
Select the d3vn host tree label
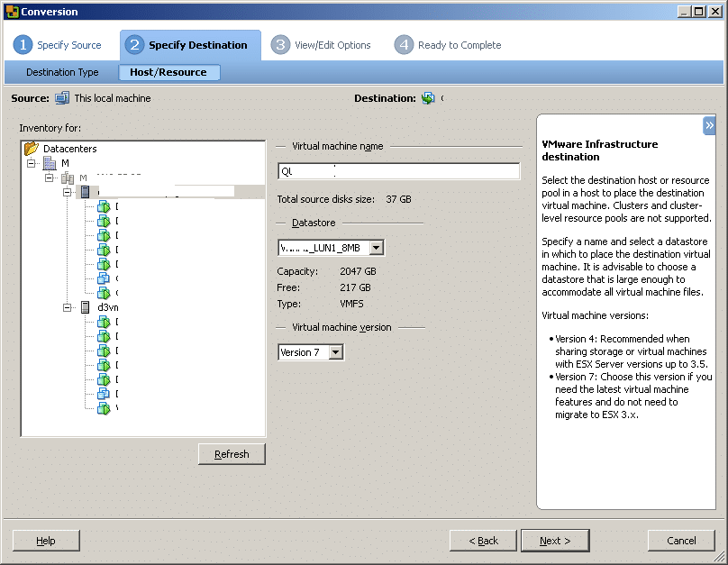pos(108,307)
